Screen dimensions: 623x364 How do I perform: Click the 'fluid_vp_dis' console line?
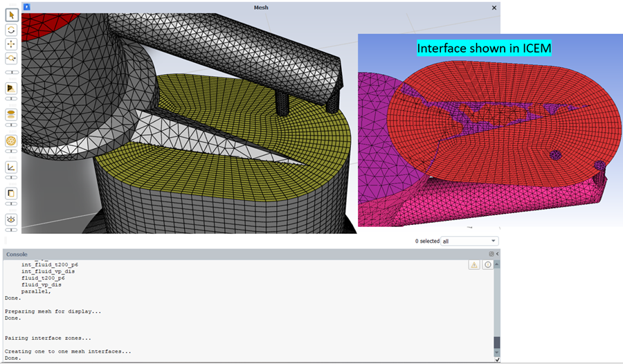42,285
